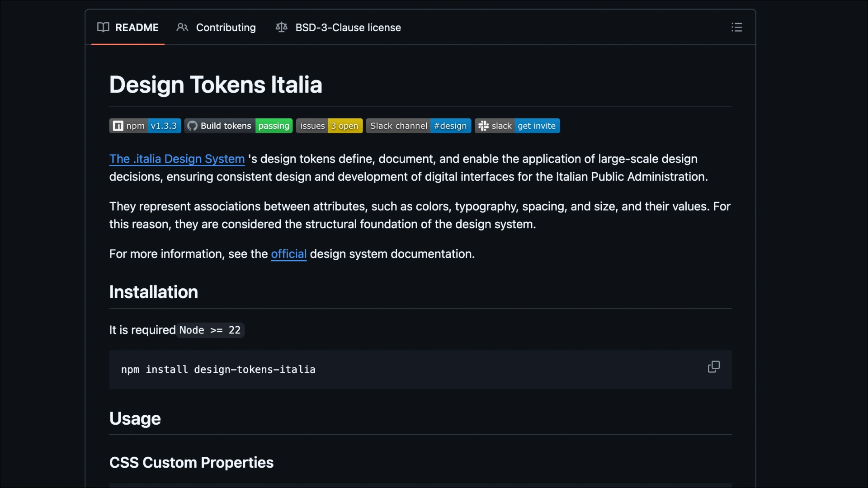Click the Design Tokens Italia heading
The height and width of the screenshot is (488, 868).
(x=216, y=84)
